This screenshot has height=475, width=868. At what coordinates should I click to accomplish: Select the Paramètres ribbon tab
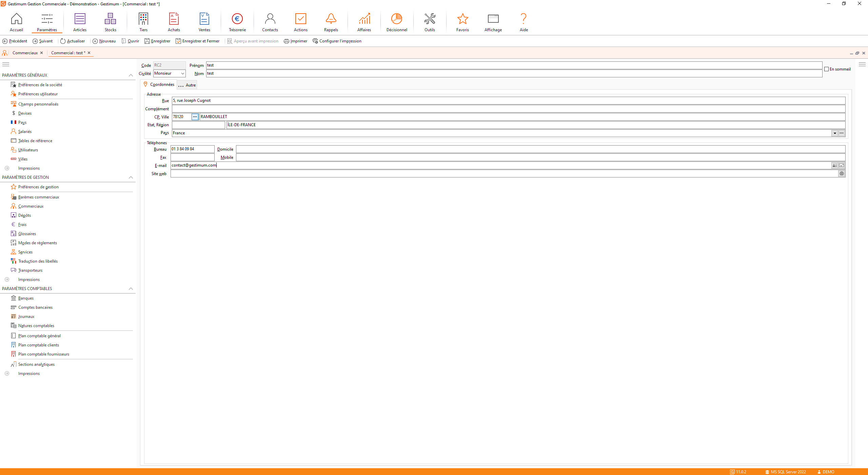point(47,22)
